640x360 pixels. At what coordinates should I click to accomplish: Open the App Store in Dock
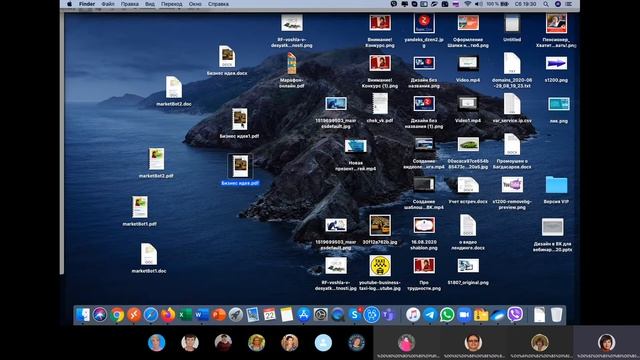303,315
